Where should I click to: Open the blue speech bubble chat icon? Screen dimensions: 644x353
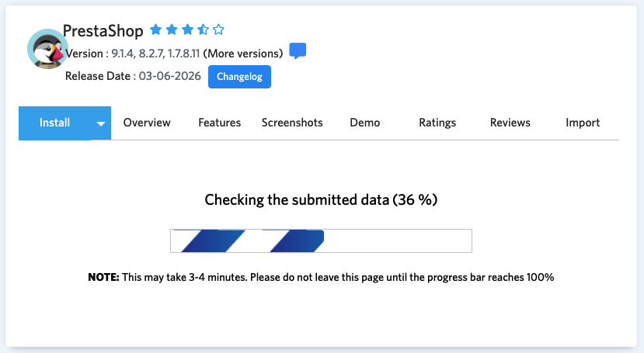pyautogui.click(x=298, y=51)
